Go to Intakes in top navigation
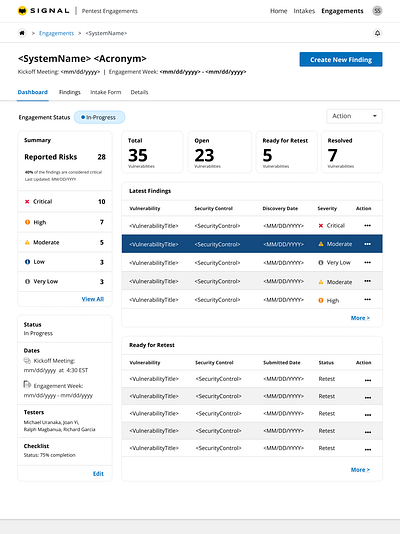 pos(304,11)
